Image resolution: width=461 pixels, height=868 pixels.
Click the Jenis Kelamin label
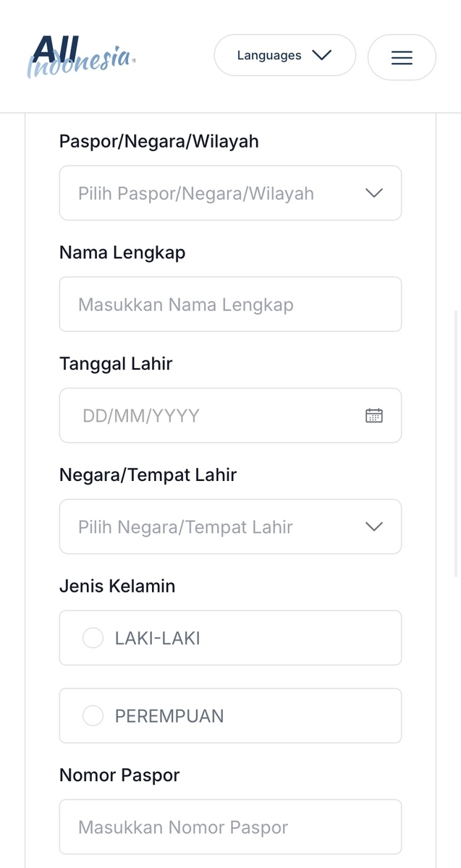[x=117, y=586]
